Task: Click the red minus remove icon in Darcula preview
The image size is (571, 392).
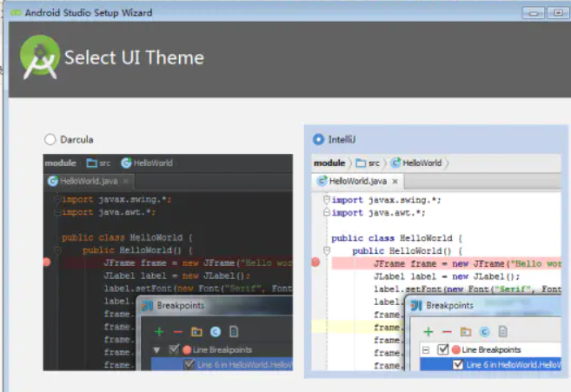Action: (177, 332)
